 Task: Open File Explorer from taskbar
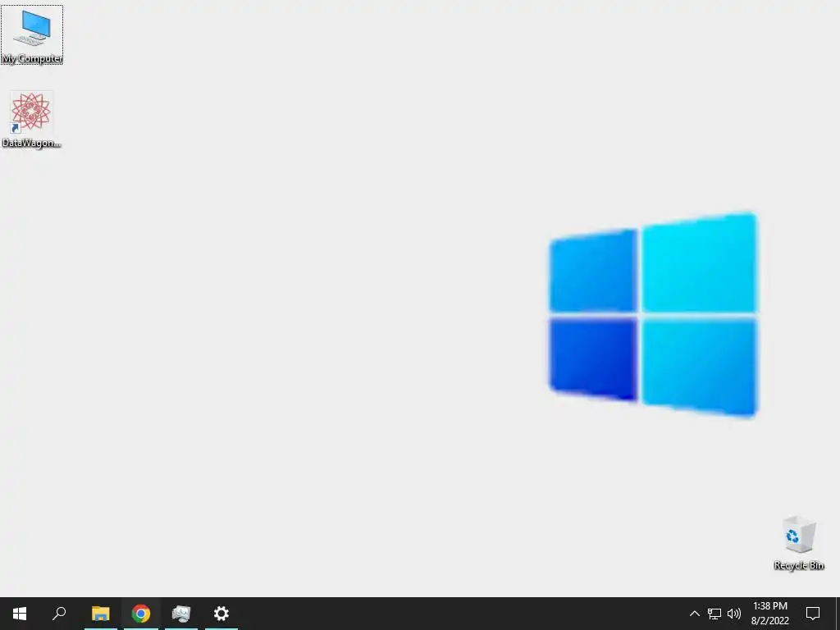(x=101, y=614)
